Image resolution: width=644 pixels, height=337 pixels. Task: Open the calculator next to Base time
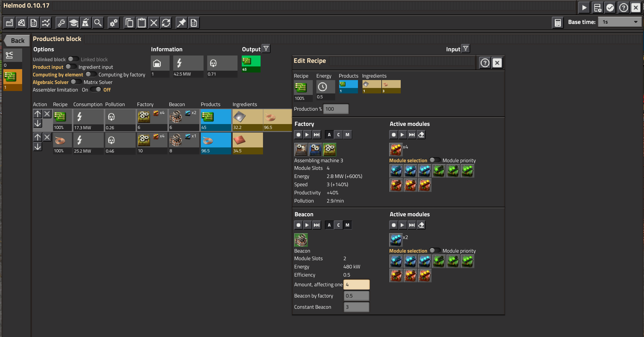(x=558, y=23)
